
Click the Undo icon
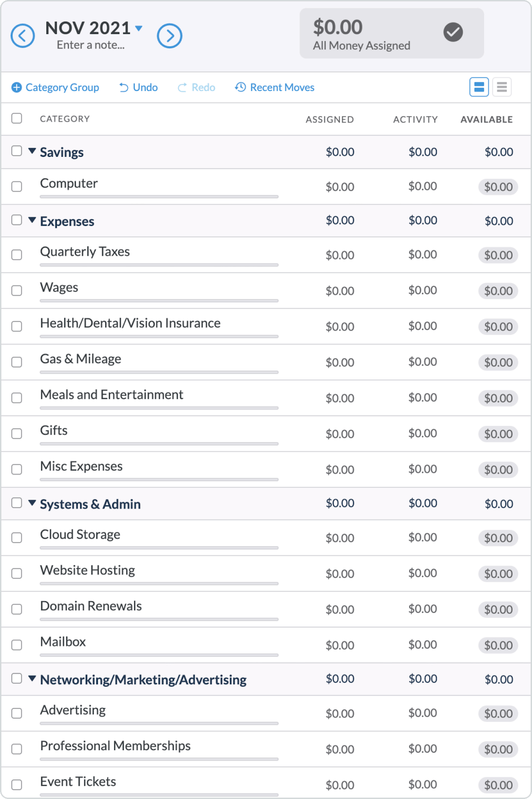(x=124, y=87)
